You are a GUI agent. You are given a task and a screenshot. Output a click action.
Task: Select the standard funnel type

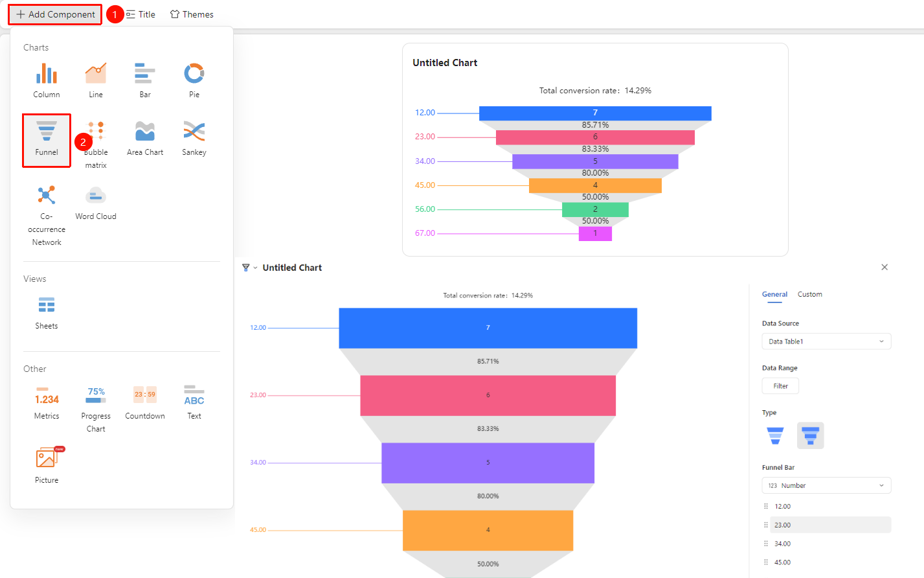(x=775, y=435)
